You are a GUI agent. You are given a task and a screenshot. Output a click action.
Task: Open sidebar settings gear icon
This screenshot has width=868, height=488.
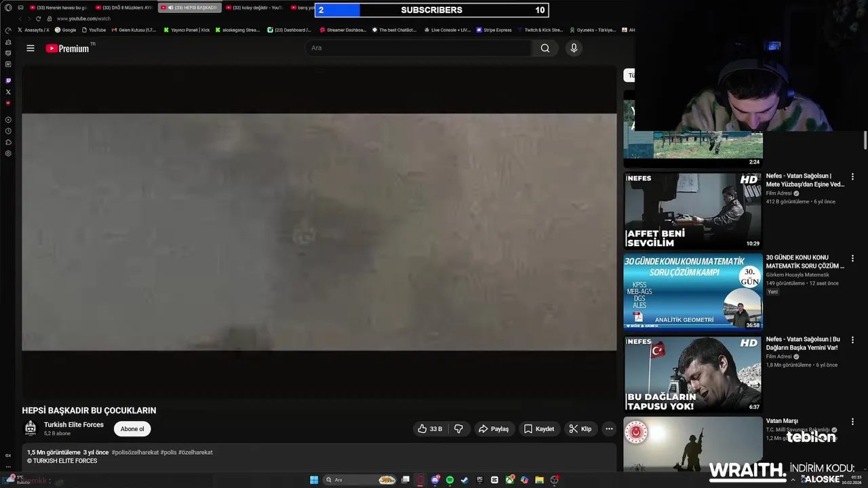(8, 153)
